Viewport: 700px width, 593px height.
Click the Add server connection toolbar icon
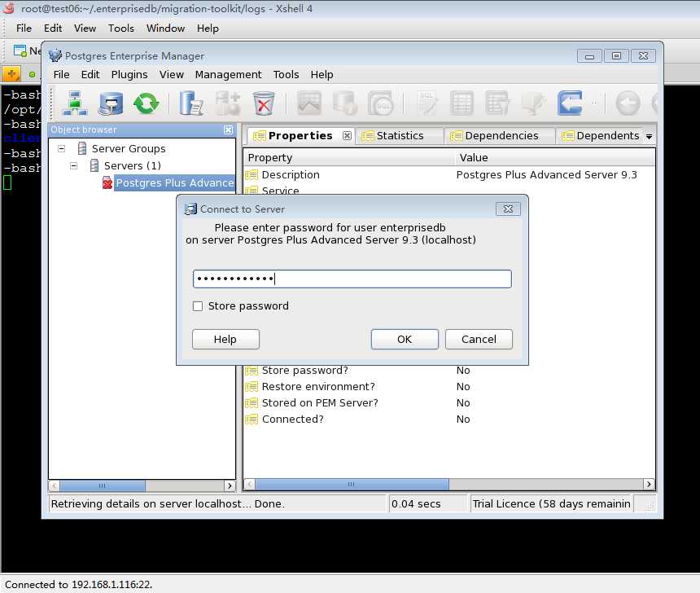[75, 103]
